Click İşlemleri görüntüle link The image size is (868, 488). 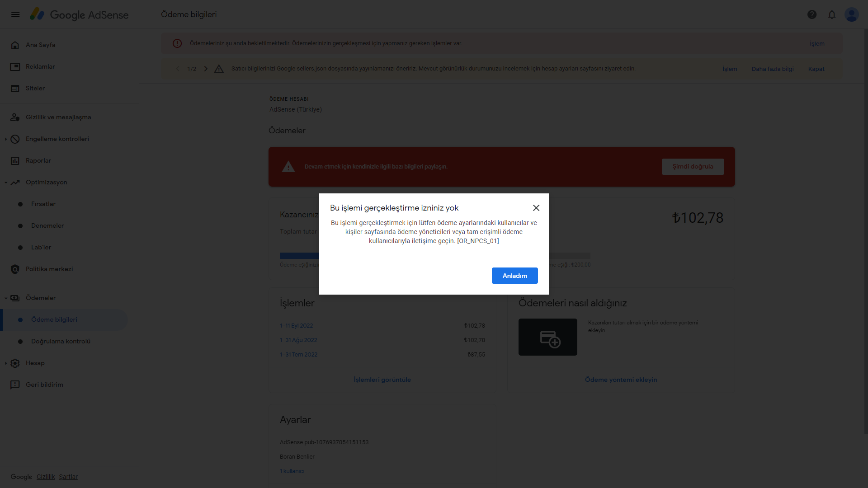[x=382, y=380]
